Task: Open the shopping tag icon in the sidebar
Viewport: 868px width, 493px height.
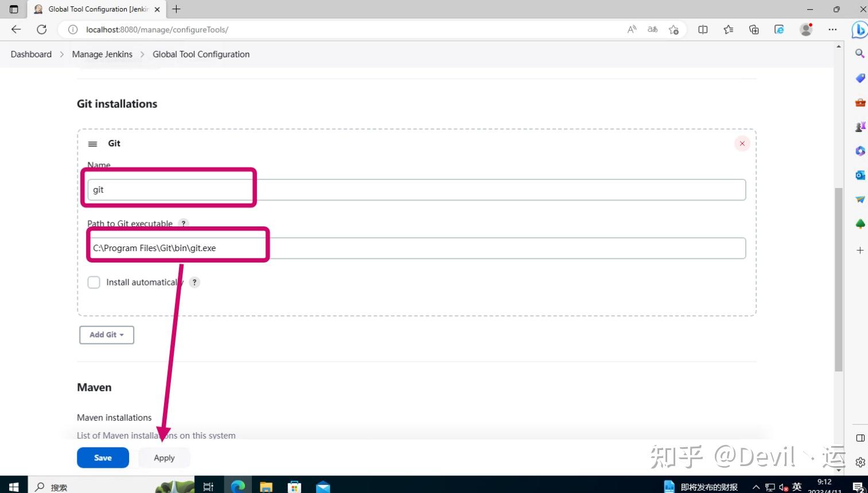Action: [859, 78]
